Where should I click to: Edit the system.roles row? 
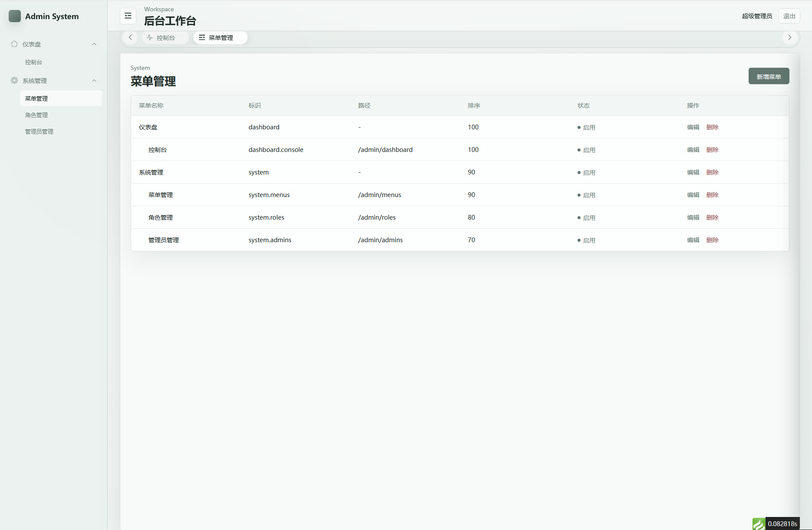(x=693, y=217)
